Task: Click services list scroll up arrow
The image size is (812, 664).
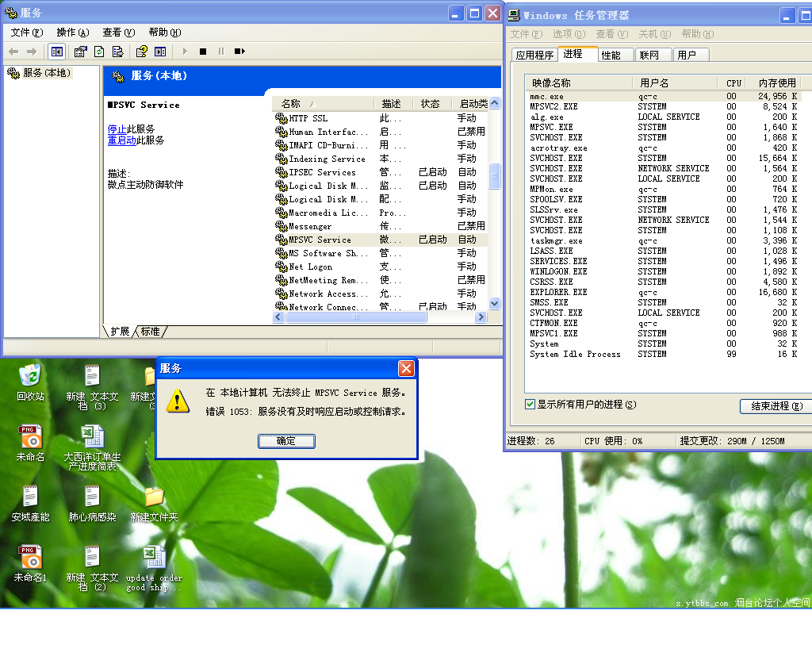Action: click(495, 102)
